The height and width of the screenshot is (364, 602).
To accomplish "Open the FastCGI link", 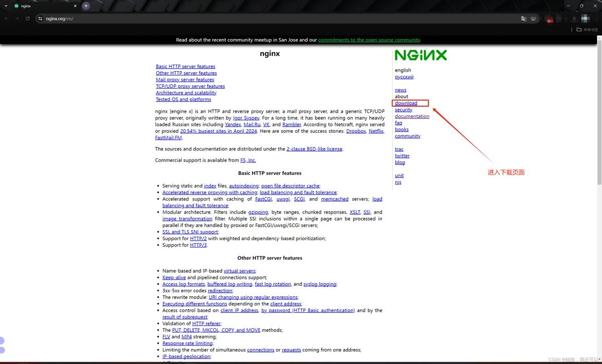I will 263,199.
